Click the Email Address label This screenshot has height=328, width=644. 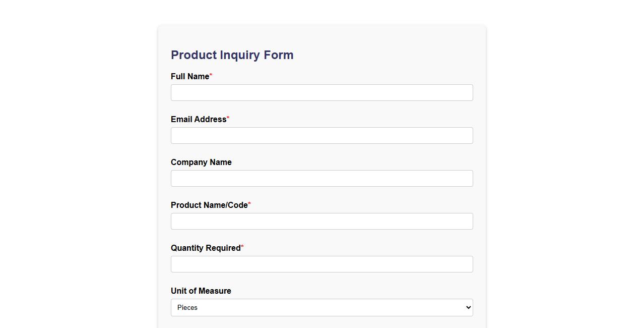pyautogui.click(x=198, y=119)
